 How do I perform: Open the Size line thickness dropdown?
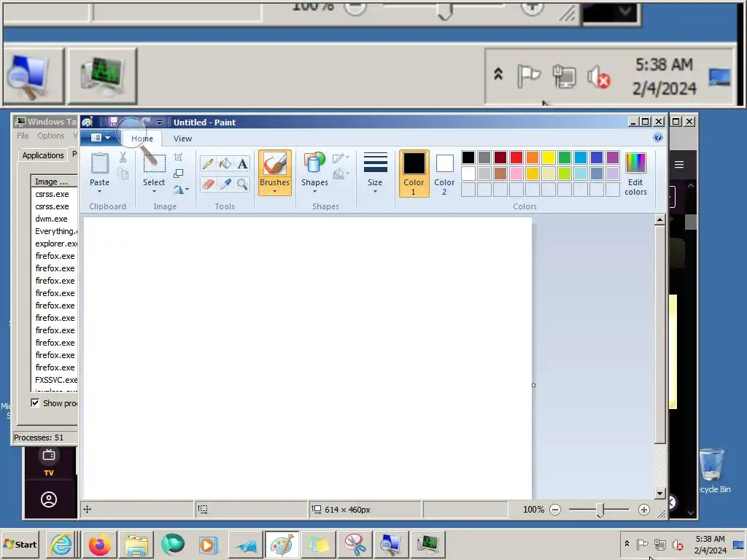tap(375, 173)
